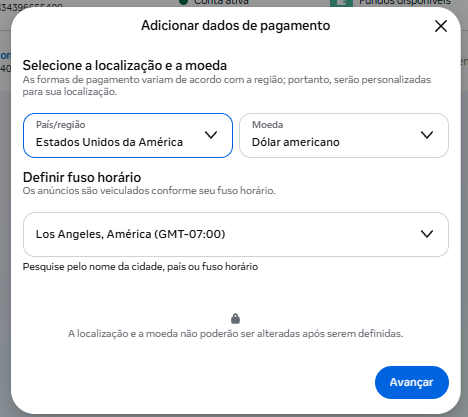Click the As formas de pagamento description text
The image size is (468, 417).
click(227, 86)
